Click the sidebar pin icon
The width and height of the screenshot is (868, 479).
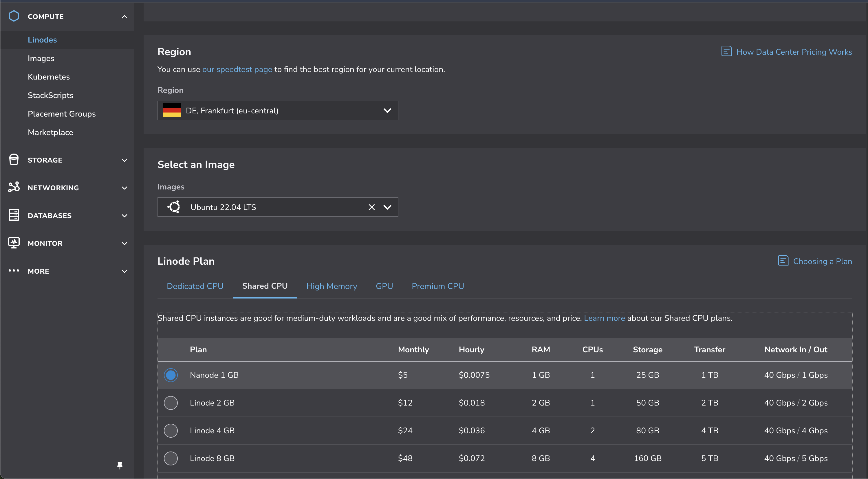[120, 465]
